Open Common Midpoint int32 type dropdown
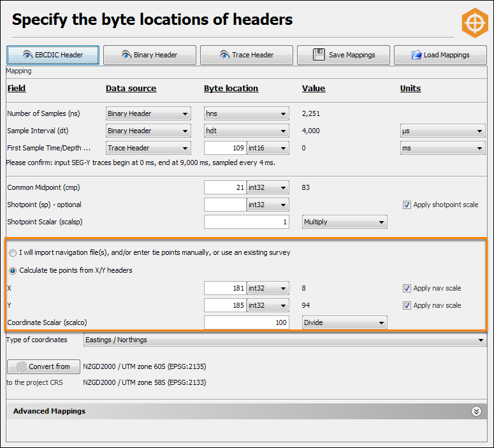Screen dimensions: 494x448 [x=268, y=187]
